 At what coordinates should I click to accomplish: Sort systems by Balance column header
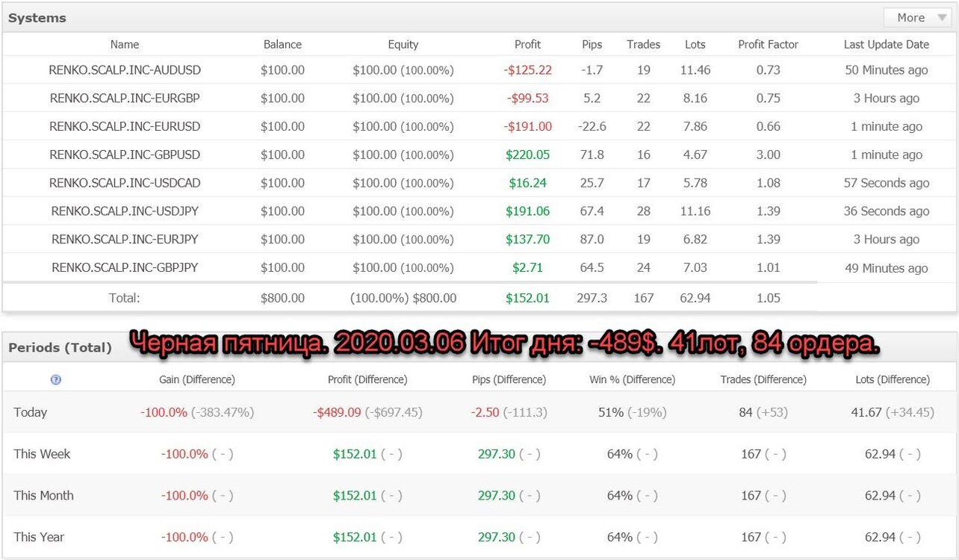(282, 45)
